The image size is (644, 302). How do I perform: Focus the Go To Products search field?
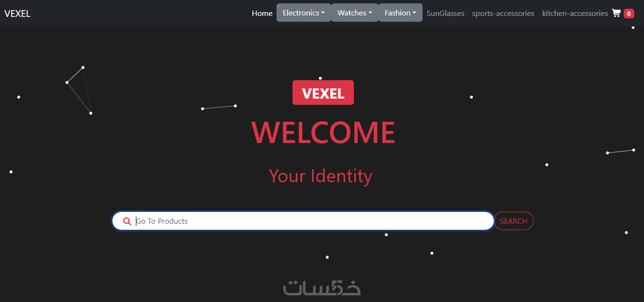coord(303,221)
